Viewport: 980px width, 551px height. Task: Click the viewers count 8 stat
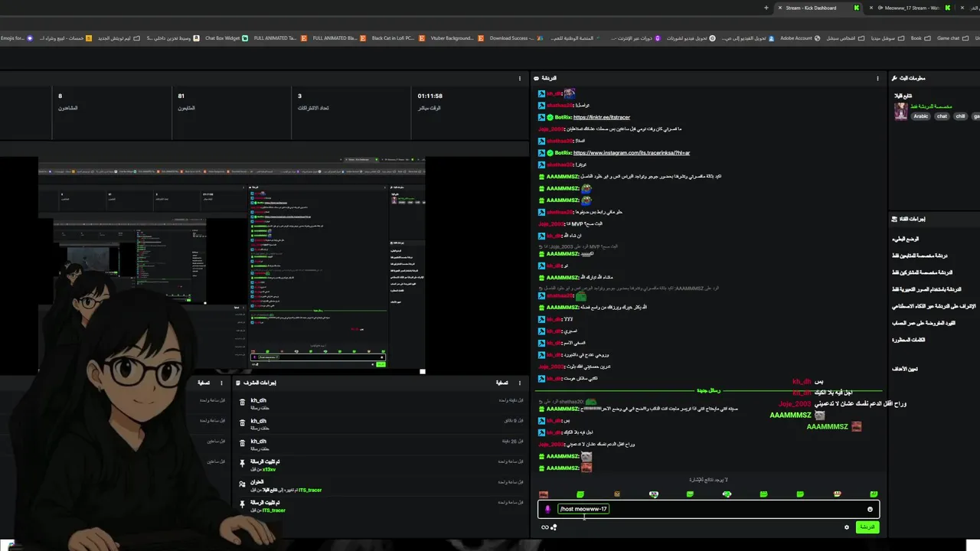coord(60,96)
